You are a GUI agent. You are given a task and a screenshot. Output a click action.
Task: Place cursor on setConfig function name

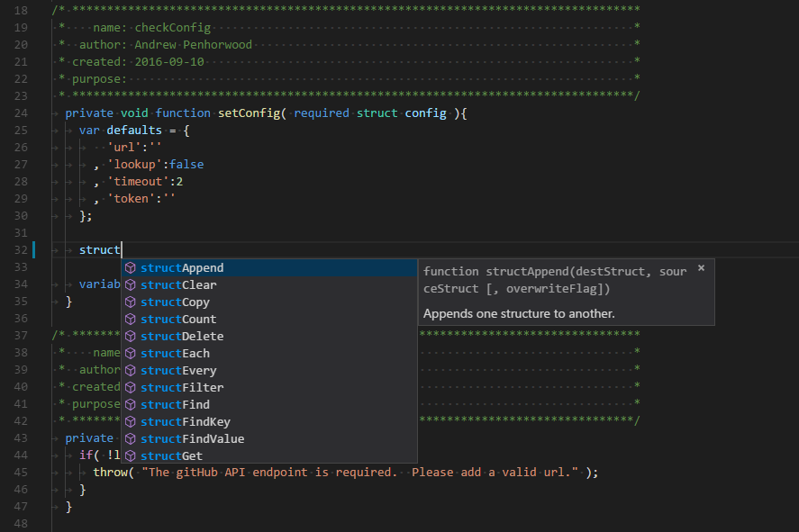(250, 113)
